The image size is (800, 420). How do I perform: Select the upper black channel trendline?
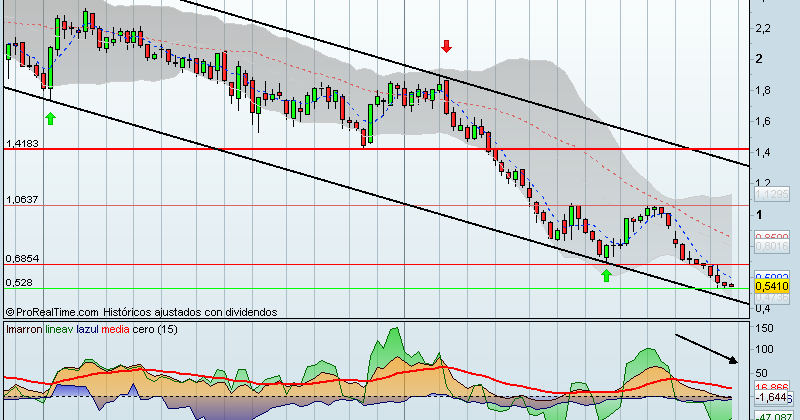coord(464,83)
